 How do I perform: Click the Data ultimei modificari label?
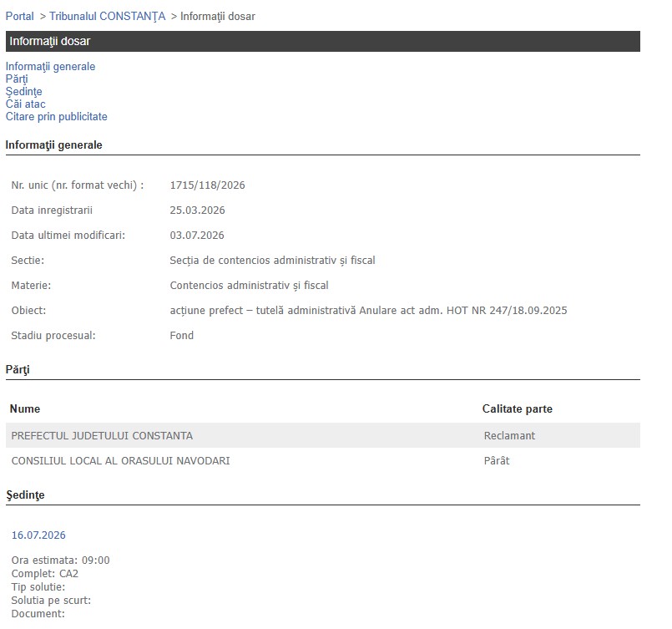point(68,236)
